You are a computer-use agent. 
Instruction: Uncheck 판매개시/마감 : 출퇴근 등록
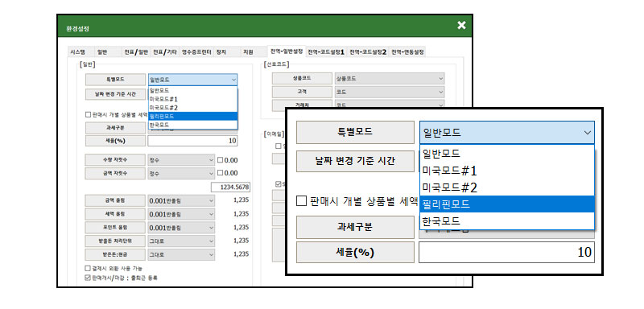click(x=88, y=278)
